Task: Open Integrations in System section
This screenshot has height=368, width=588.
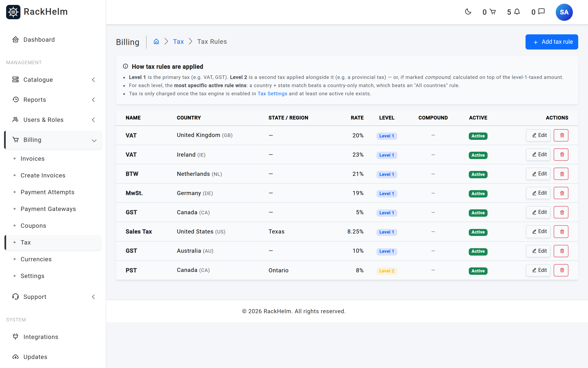Action: pos(53,337)
